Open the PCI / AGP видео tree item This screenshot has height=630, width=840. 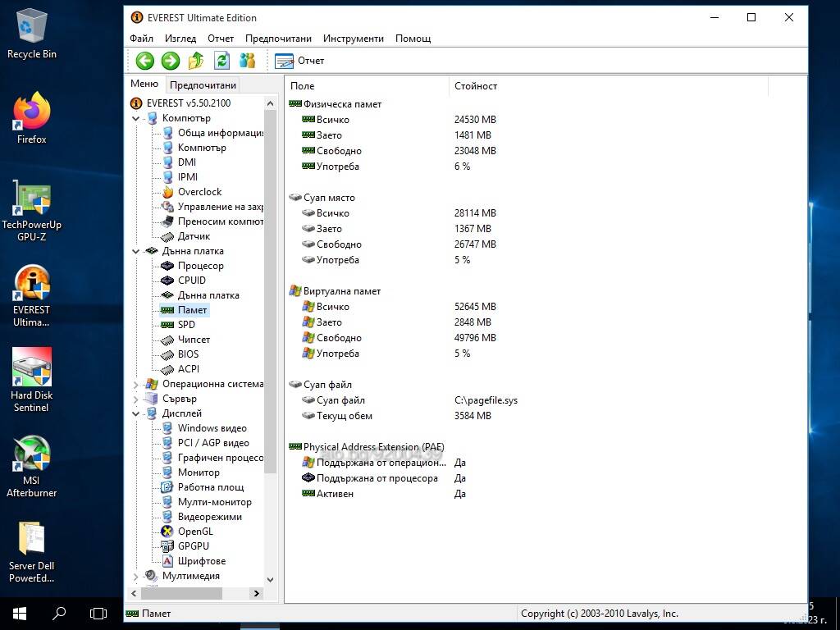[213, 443]
